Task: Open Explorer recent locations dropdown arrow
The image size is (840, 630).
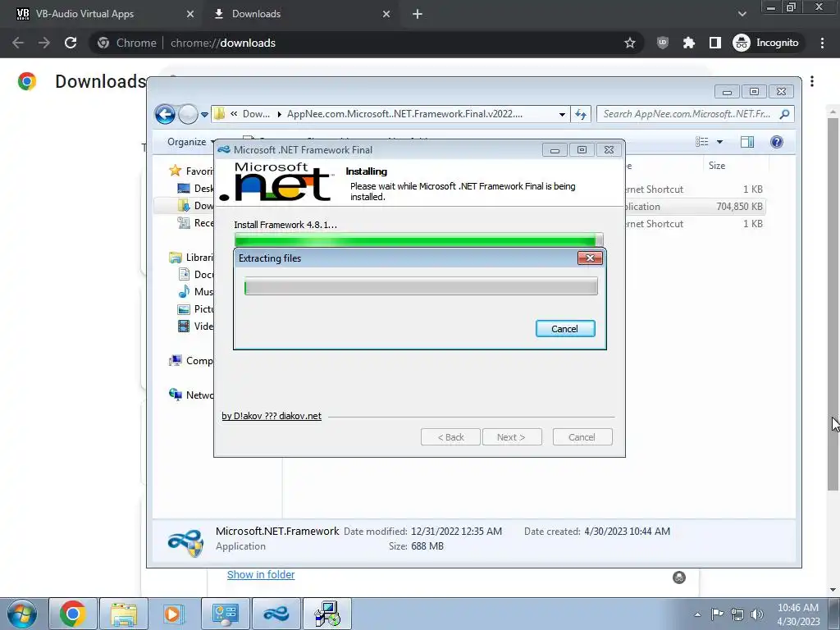Action: (204, 114)
